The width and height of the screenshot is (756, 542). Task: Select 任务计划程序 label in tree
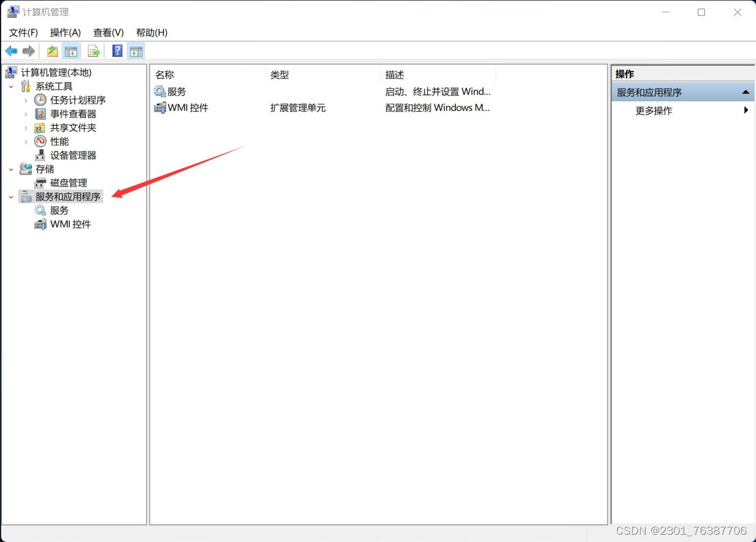tap(78, 101)
